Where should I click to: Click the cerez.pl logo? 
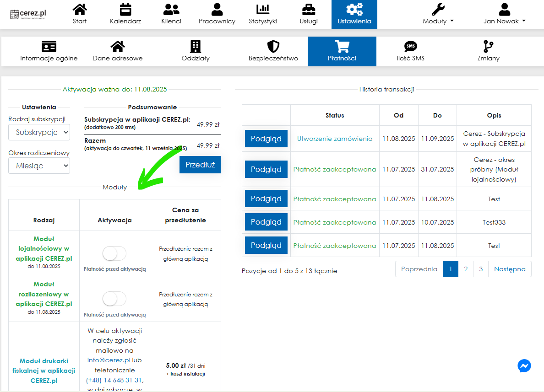click(x=28, y=14)
